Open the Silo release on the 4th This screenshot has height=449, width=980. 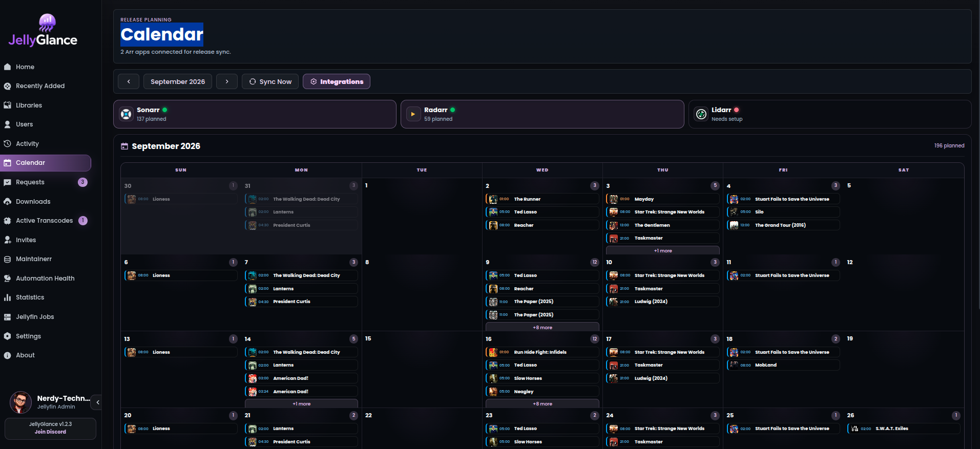(783, 212)
